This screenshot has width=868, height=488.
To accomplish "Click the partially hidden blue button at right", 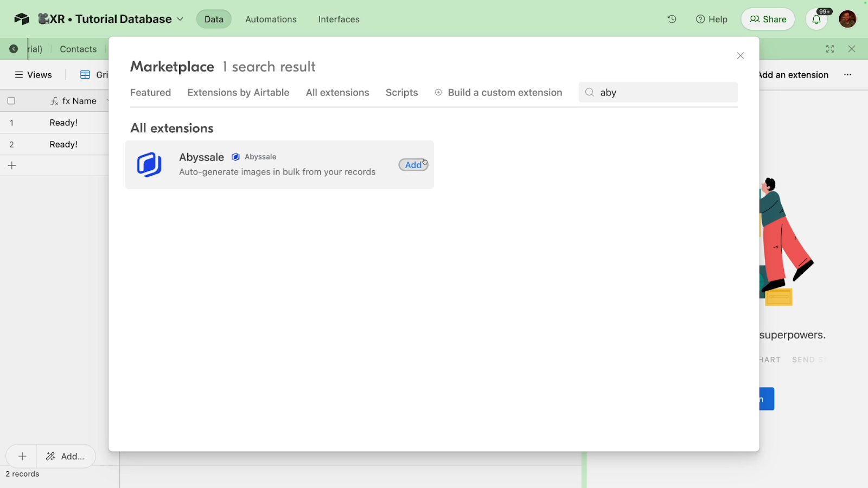I will pos(767,399).
